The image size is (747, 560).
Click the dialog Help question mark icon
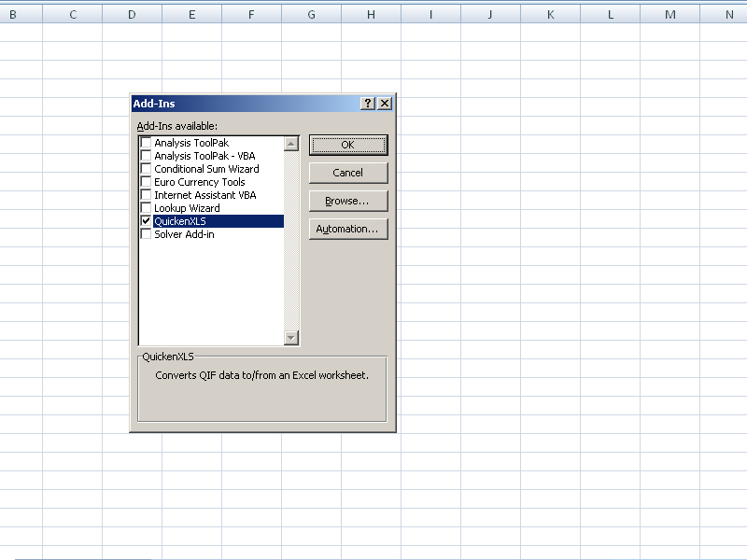click(368, 104)
